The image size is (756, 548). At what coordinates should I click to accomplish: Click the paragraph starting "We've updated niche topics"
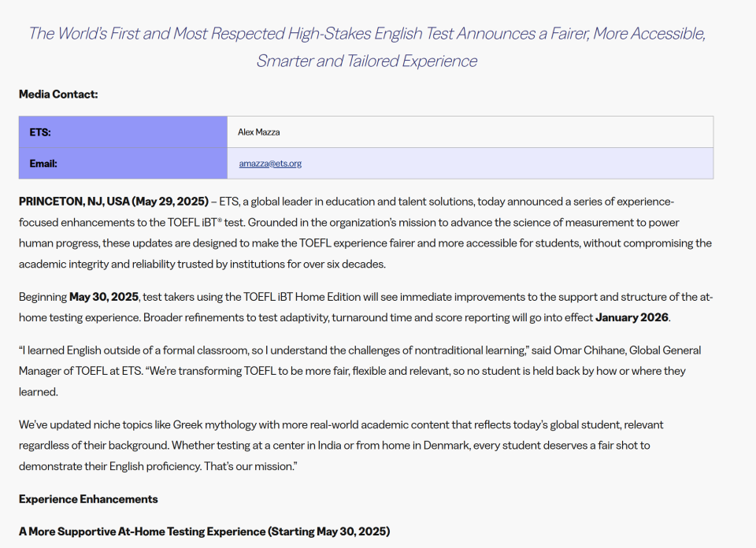341,446
